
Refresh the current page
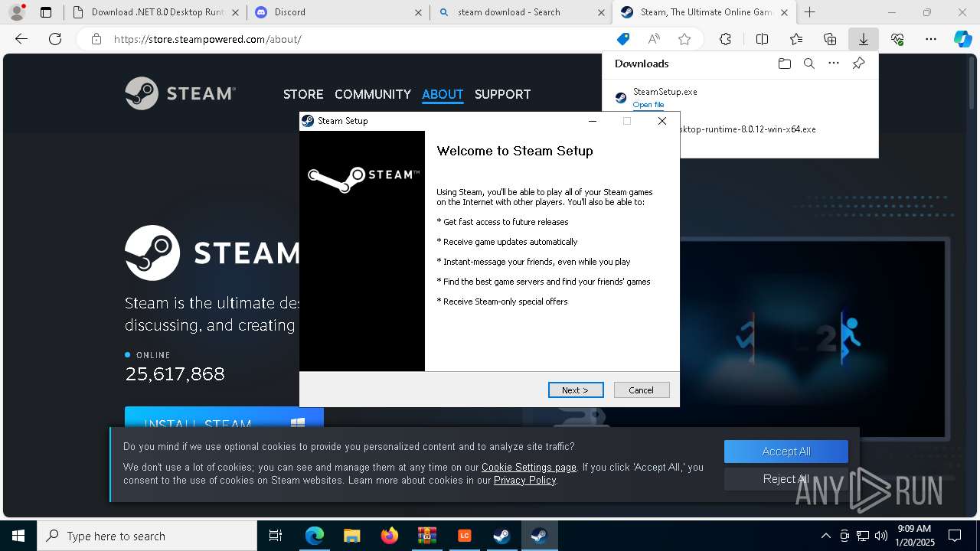coord(55,39)
